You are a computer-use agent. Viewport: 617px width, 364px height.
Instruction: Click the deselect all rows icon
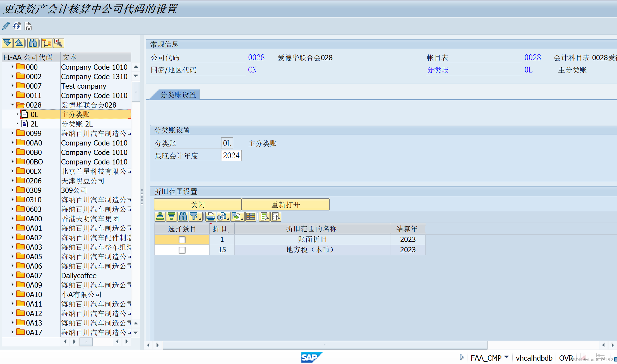(x=276, y=217)
